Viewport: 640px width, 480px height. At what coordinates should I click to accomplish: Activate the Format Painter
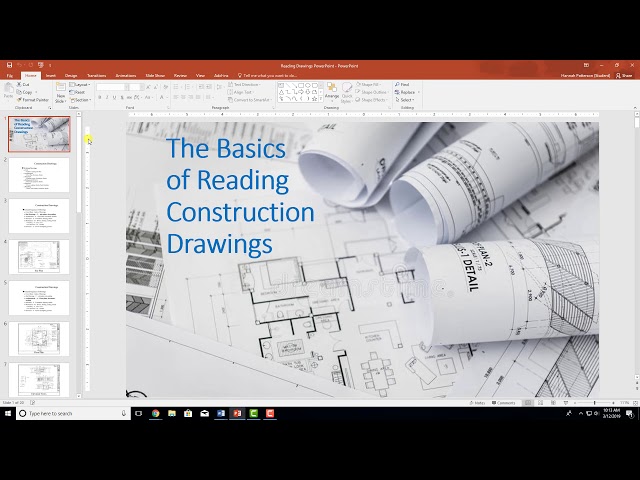(x=33, y=100)
